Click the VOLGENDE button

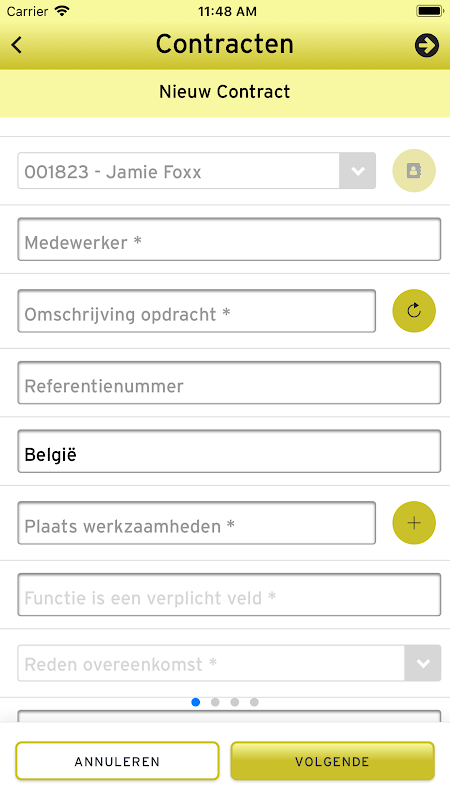point(332,761)
